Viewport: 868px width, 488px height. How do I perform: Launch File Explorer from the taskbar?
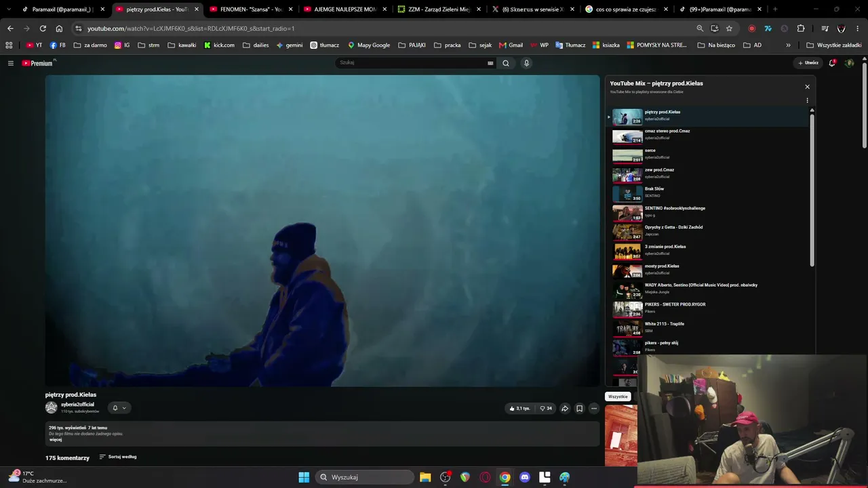click(x=425, y=477)
